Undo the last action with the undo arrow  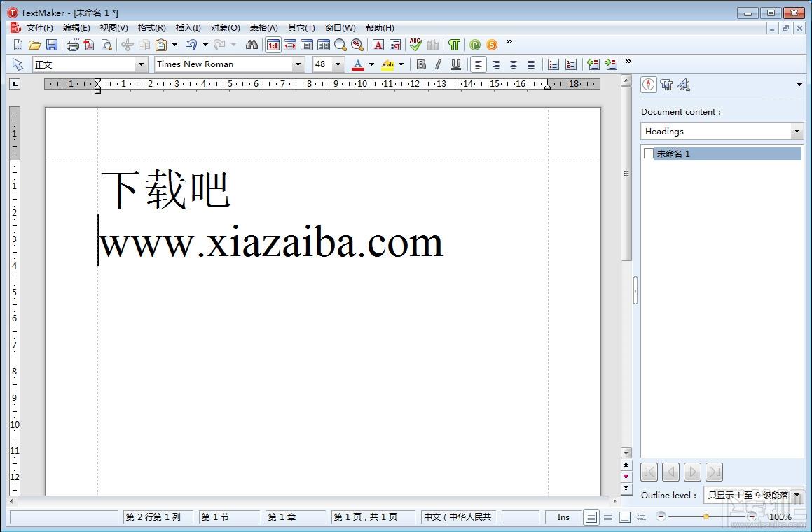(191, 45)
